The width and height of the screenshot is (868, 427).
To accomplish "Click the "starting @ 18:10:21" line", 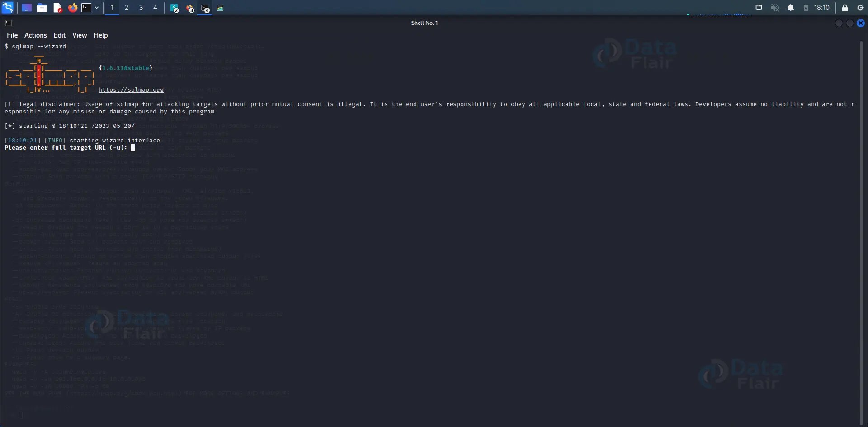I will click(x=70, y=126).
